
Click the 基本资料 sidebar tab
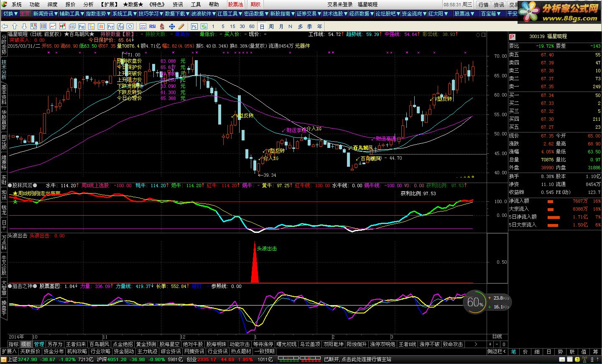point(4,94)
